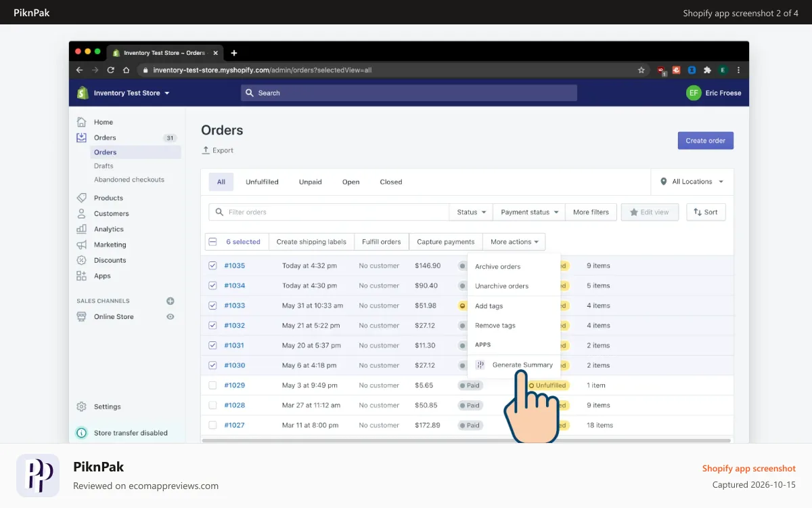Switch to the Open tab
The height and width of the screenshot is (508, 812).
pyautogui.click(x=351, y=182)
